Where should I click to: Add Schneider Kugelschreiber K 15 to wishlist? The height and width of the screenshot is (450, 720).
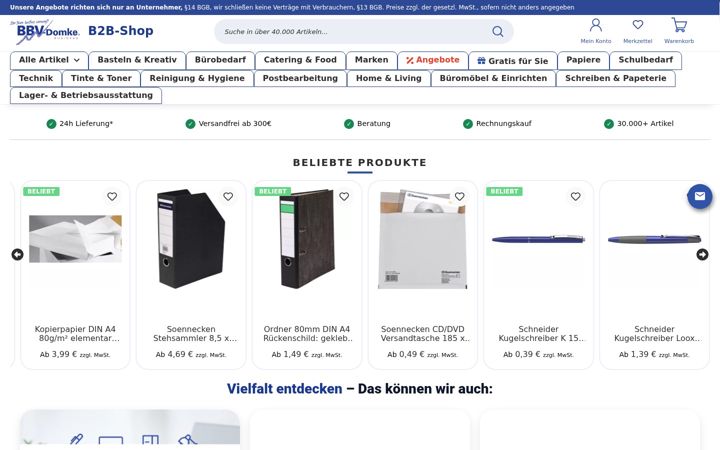[575, 197]
